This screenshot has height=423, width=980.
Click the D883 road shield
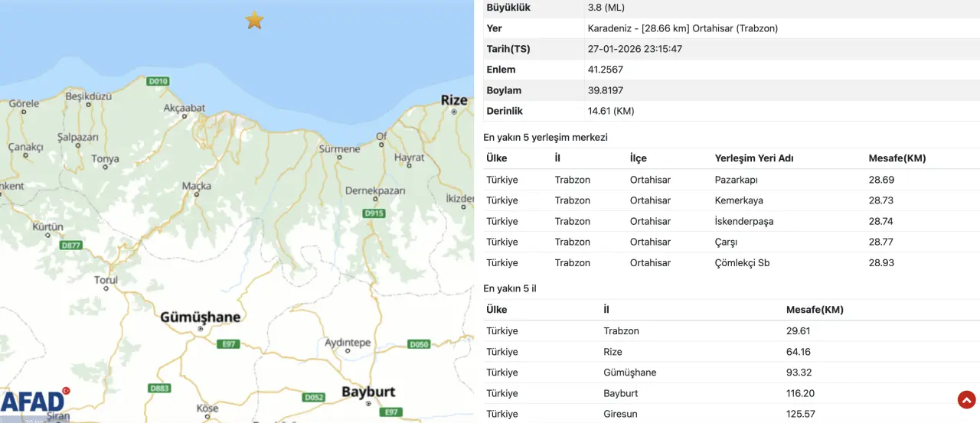159,389
